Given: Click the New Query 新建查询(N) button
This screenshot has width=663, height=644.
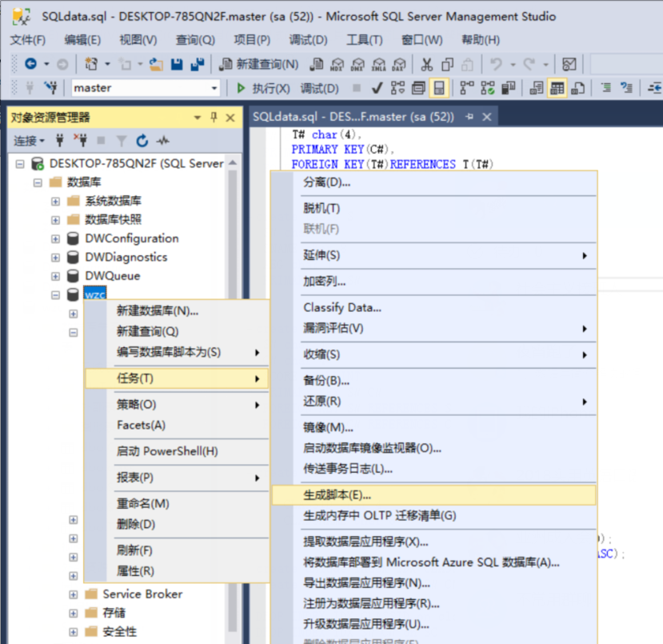Looking at the screenshot, I should [259, 64].
